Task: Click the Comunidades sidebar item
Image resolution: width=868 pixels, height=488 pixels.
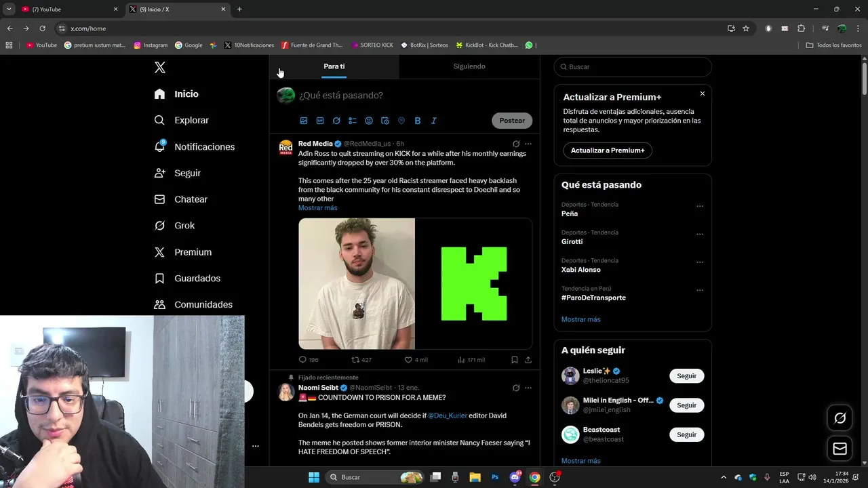Action: pyautogui.click(x=193, y=304)
